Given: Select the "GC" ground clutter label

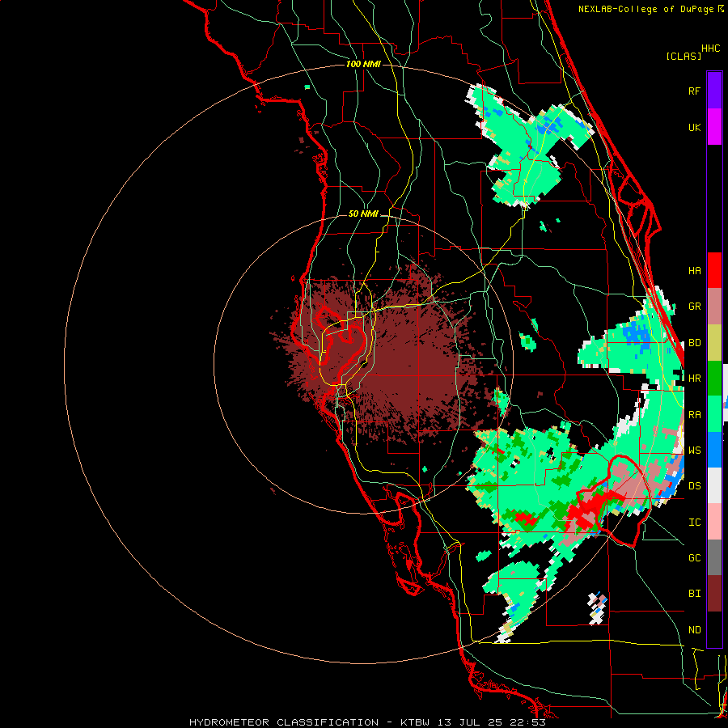Looking at the screenshot, I should point(694,558).
